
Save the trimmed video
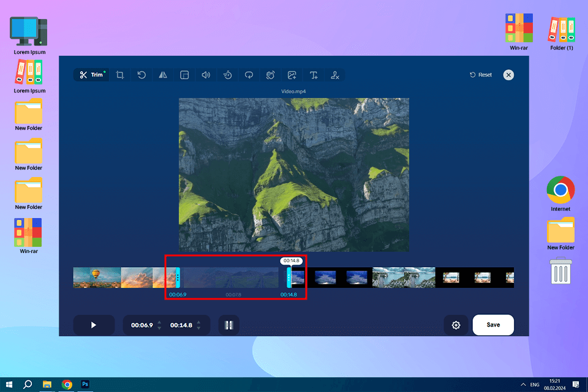(493, 325)
